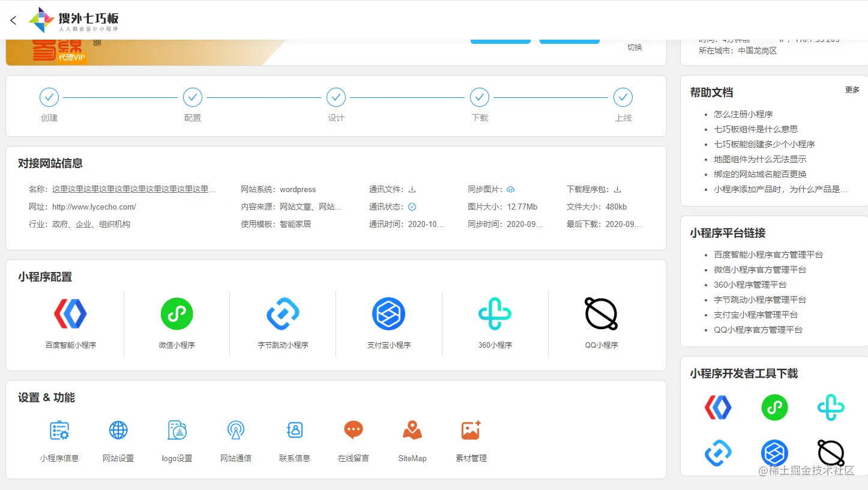
Task: Click the back arrow in header
Action: 13,20
